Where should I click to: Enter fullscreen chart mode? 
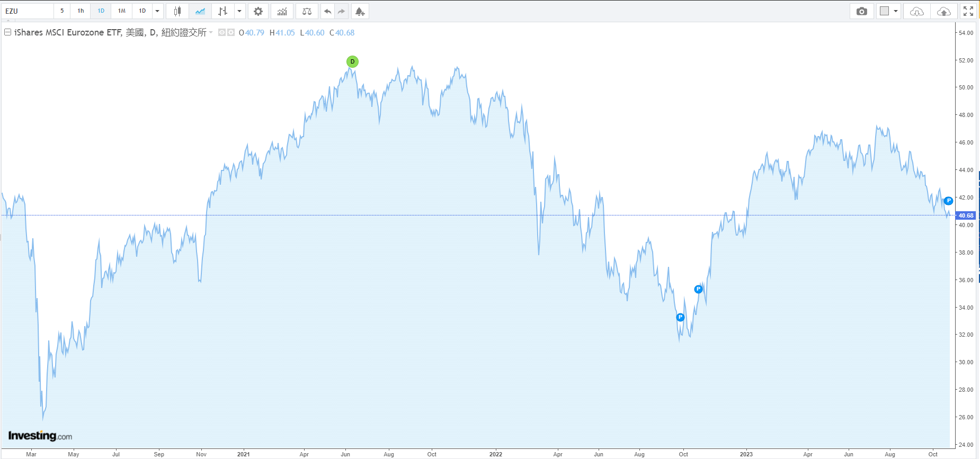[968, 11]
